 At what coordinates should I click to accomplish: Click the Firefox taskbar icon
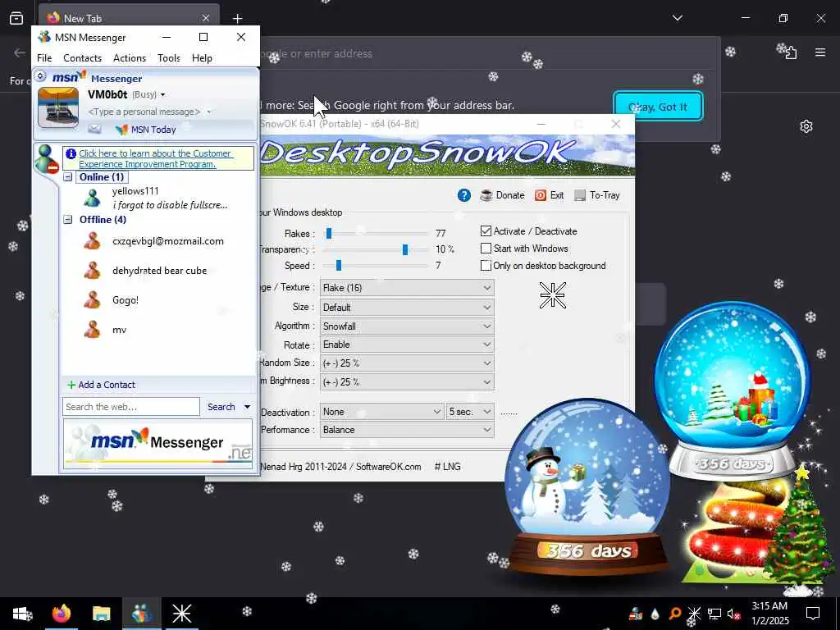(x=61, y=614)
